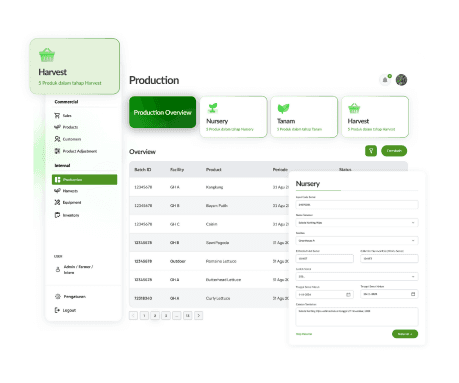Click the Production page title
This screenshot has width=459, height=383.
click(x=154, y=80)
